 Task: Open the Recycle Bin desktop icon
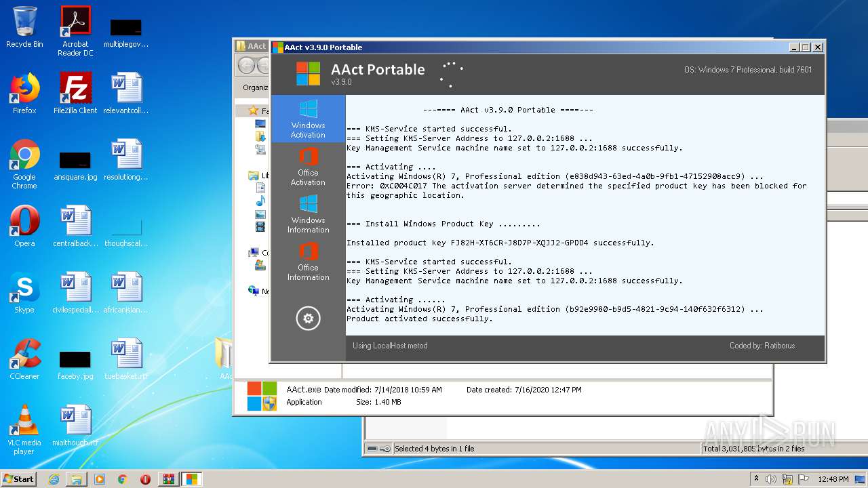pos(24,27)
